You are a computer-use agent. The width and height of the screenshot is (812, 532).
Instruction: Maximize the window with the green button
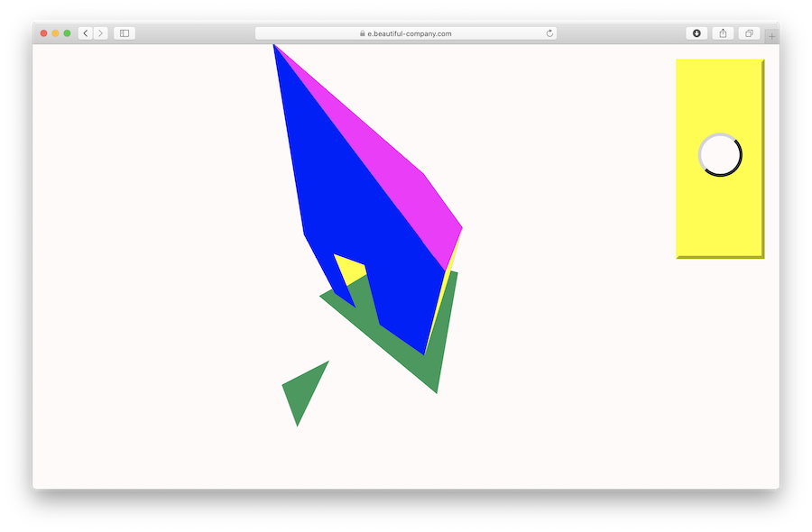point(67,33)
